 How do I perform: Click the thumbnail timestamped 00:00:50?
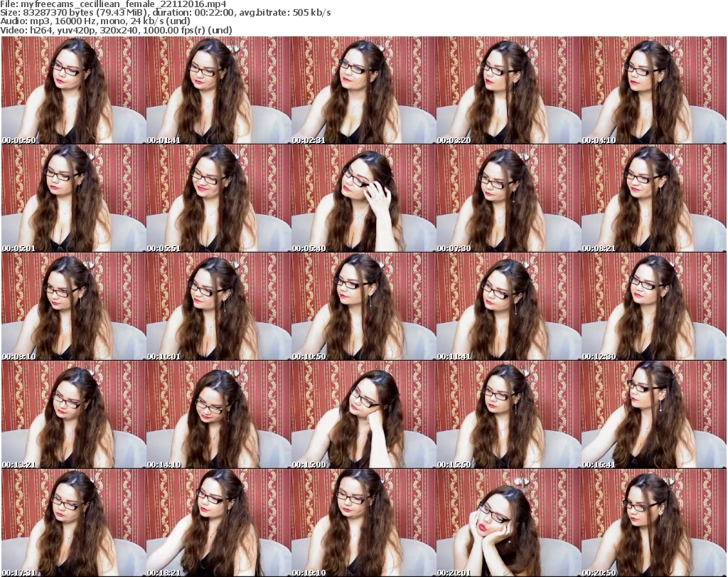coord(73,90)
